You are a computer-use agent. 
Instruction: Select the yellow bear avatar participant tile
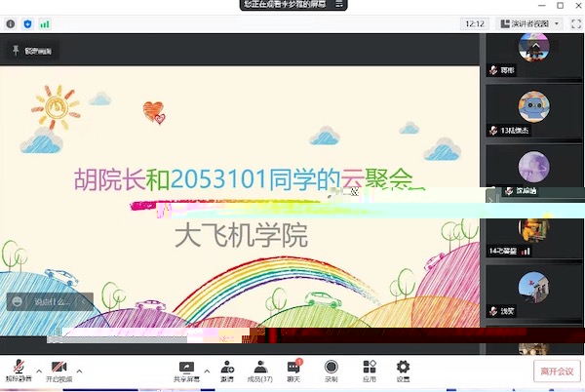pos(534,230)
